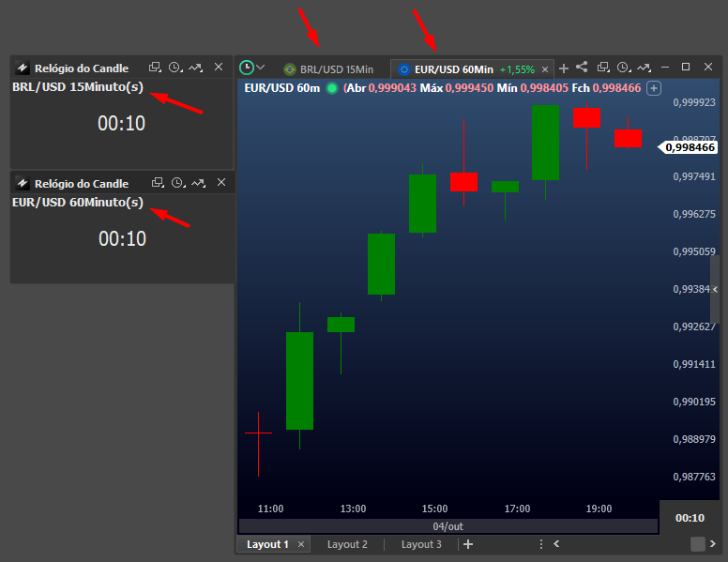
Task: Click the chart link icon in EUR/USD candle clock
Action: tap(195, 183)
